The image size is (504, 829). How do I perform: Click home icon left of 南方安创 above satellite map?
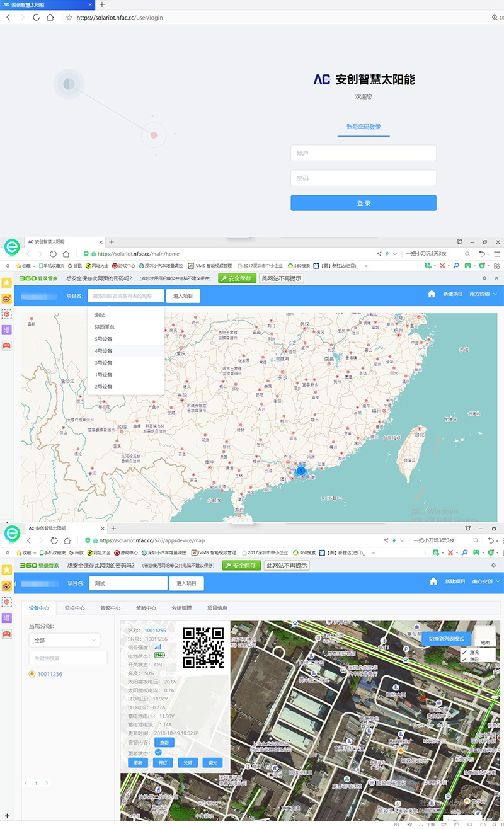[433, 581]
